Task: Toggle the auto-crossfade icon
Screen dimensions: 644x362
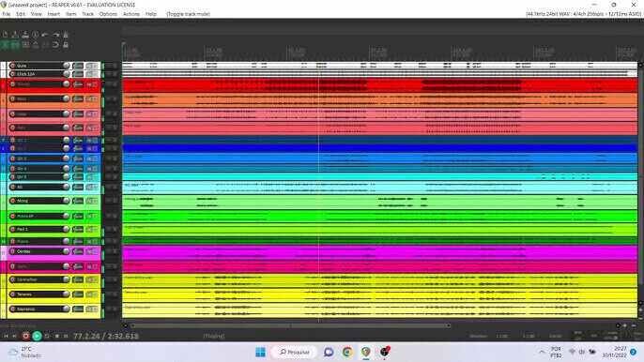Action: coord(6,45)
